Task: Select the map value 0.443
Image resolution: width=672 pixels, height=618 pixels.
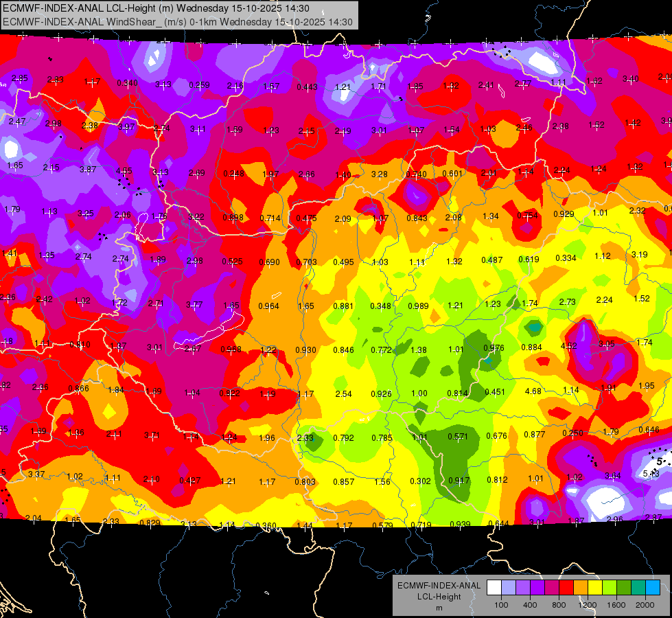Action: pyautogui.click(x=308, y=87)
